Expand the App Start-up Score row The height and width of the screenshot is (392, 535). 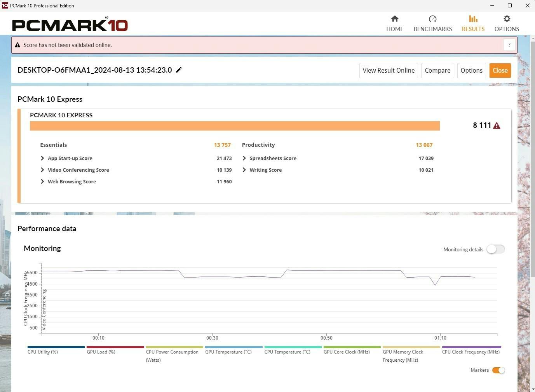click(x=42, y=158)
